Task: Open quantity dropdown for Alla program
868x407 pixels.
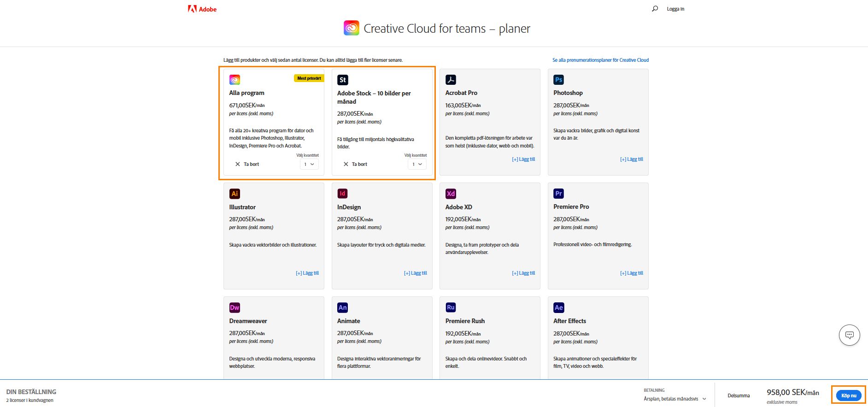Action: click(309, 164)
